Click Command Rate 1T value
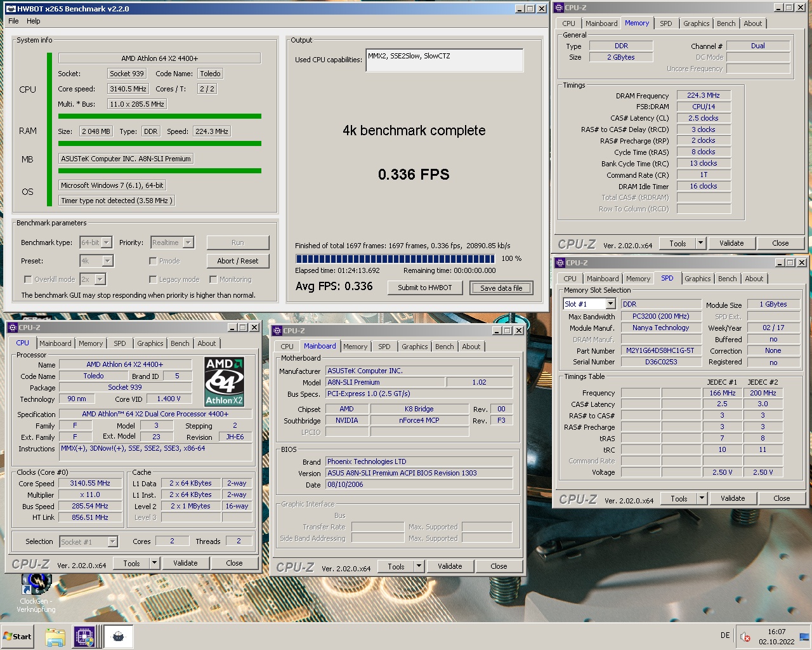The height and width of the screenshot is (650, 812). pyautogui.click(x=703, y=175)
